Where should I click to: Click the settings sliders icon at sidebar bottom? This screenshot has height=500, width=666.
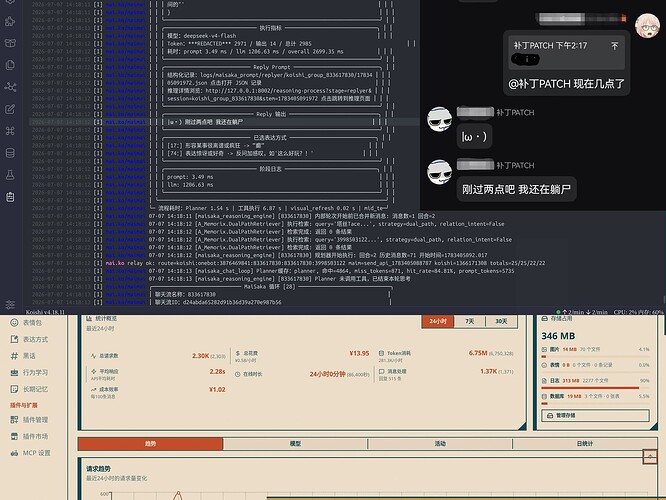10,305
